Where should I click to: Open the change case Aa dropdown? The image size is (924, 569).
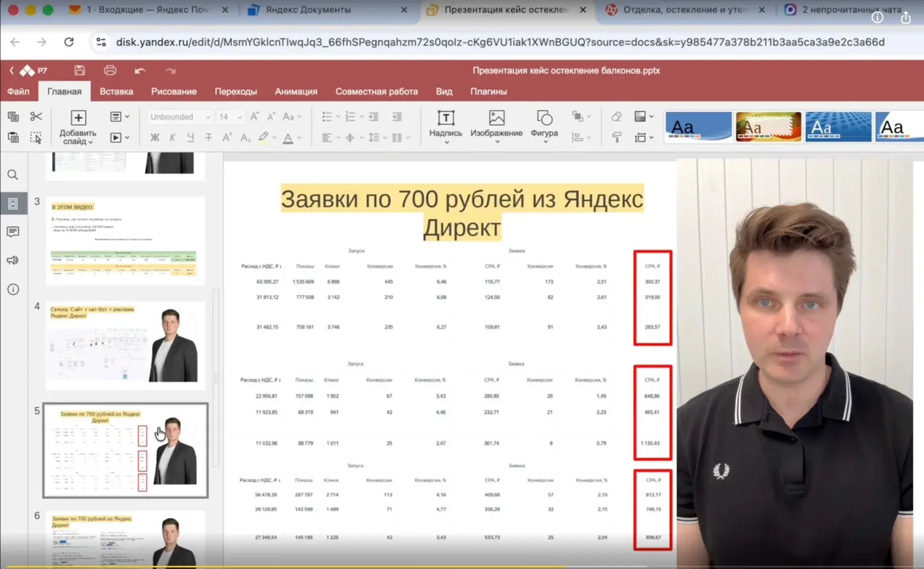click(x=292, y=117)
